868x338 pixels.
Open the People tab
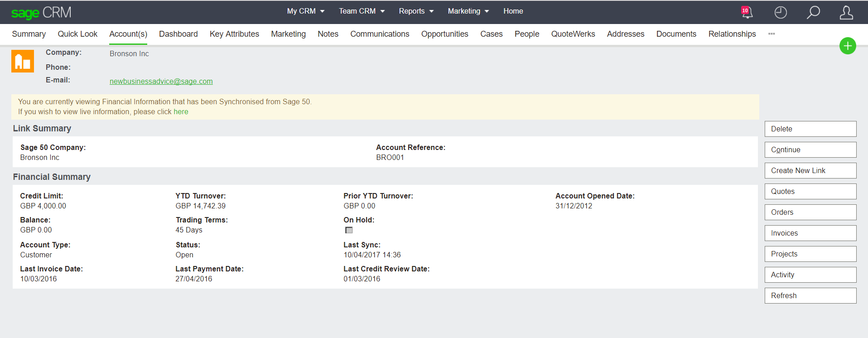[527, 34]
